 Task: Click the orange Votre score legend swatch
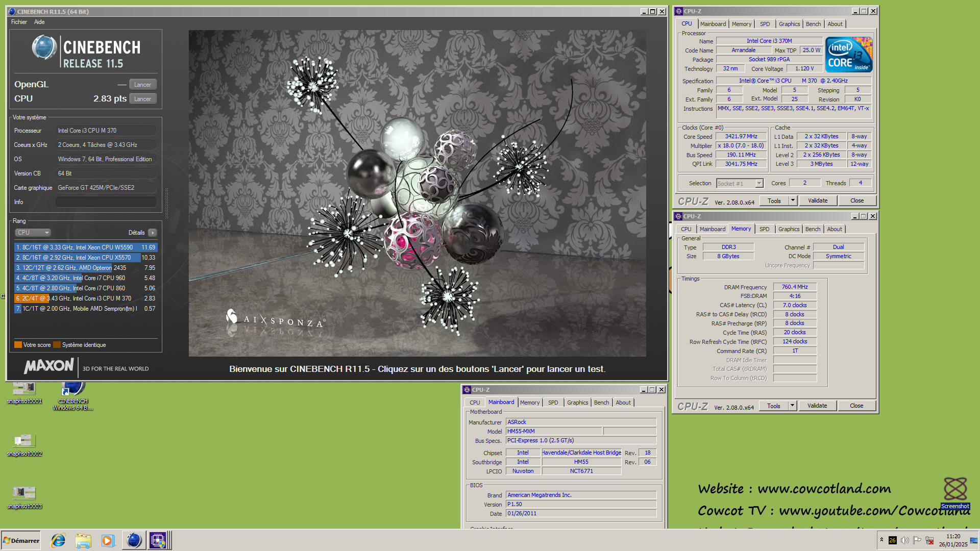(18, 345)
